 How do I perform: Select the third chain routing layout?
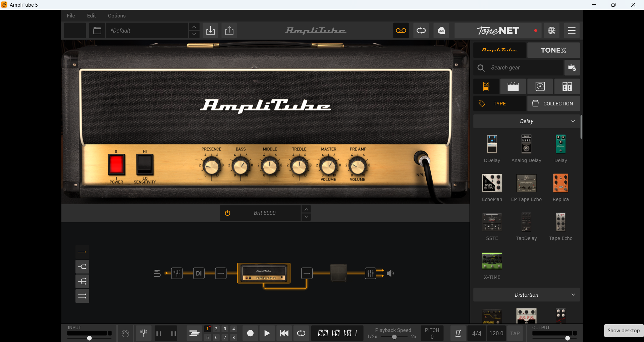tap(82, 281)
